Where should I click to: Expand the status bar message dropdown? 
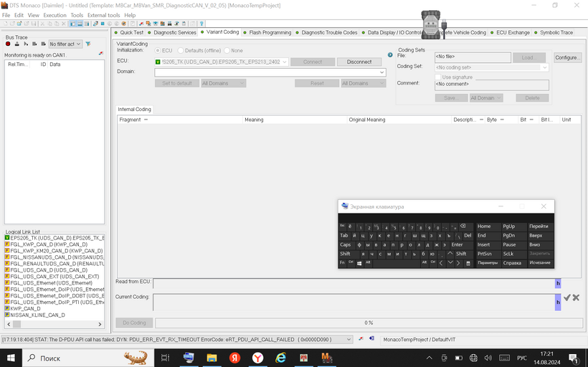click(348, 339)
